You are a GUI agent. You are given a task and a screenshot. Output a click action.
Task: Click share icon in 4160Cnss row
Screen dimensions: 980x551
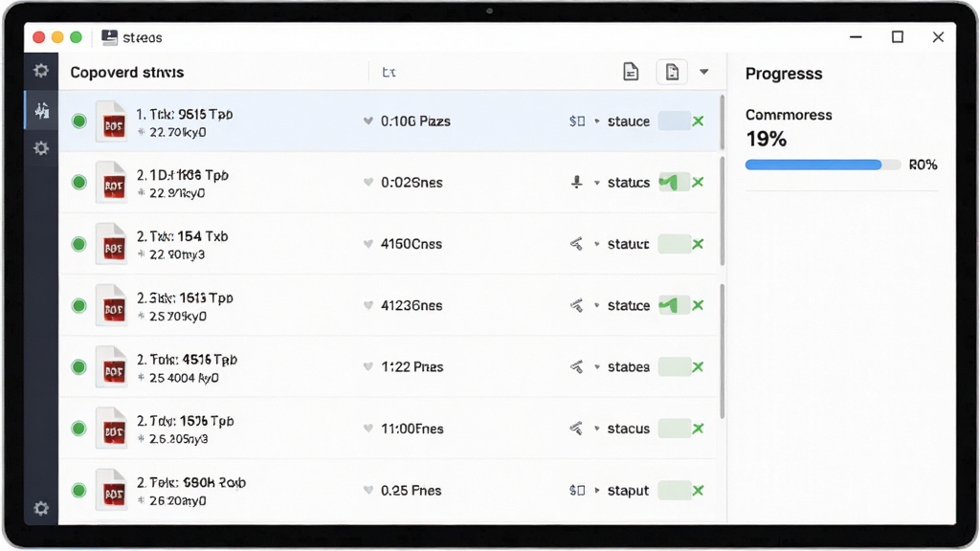pos(576,244)
